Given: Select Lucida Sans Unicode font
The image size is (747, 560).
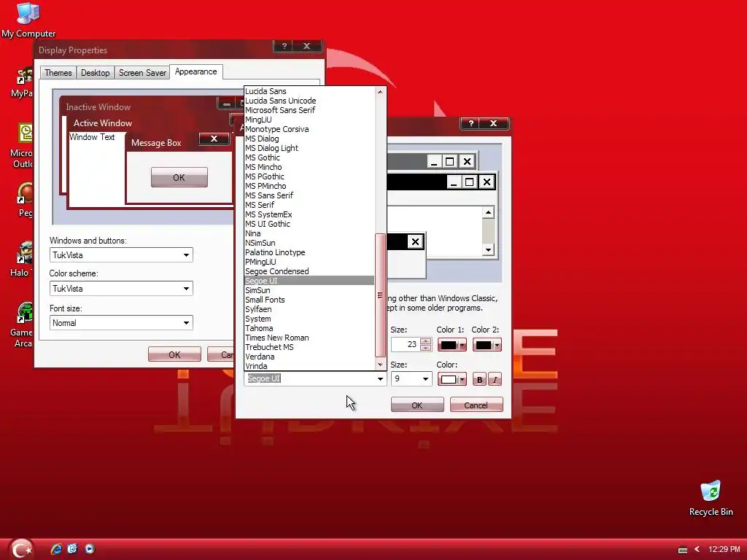Looking at the screenshot, I should tap(309, 101).
